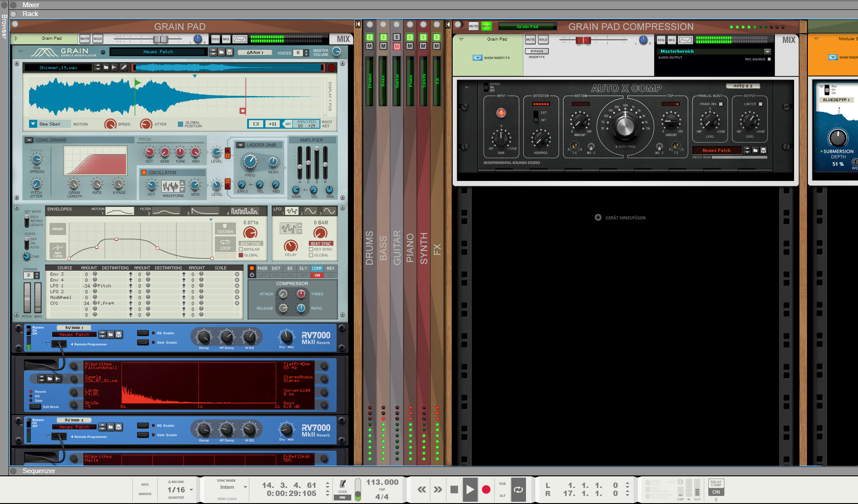Viewport: 858px width, 504px height.
Task: Enable envelope Bipolar checkbox
Action: coord(241,249)
